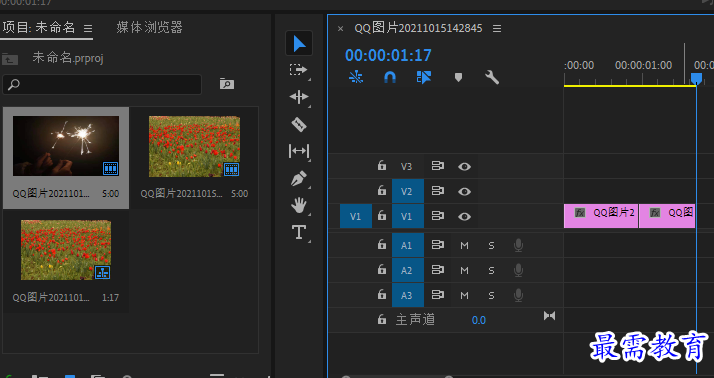The image size is (714, 378).
Task: Click timeline timecode 00:00:01:17
Action: click(x=388, y=56)
